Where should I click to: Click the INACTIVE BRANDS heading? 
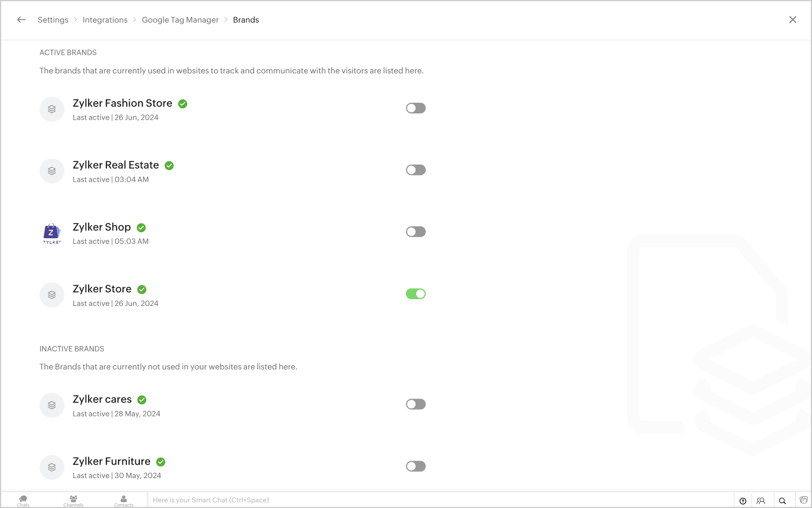[72, 349]
